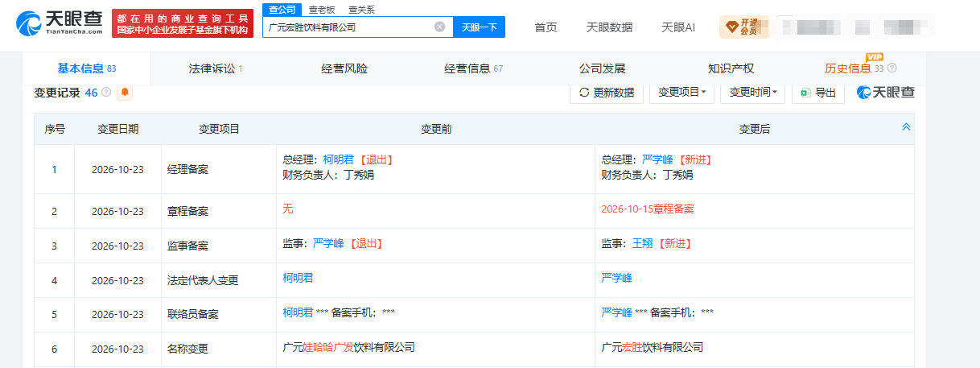Click the help icon beside 历史信息
The width and height of the screenshot is (980, 368).
click(891, 68)
